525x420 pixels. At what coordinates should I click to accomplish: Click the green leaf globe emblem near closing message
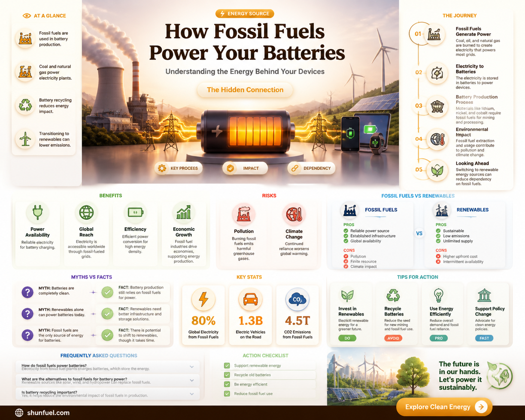tap(500, 375)
